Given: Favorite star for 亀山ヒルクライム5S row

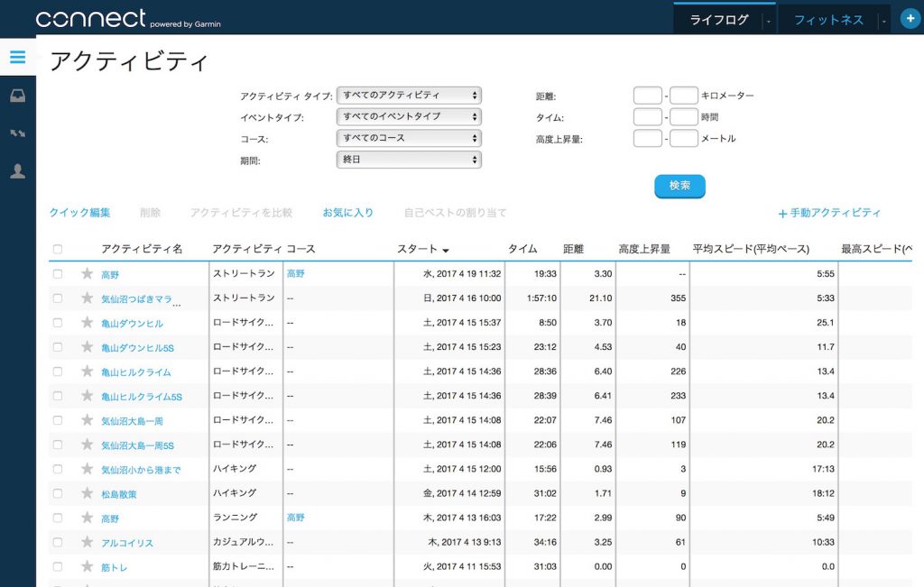Looking at the screenshot, I should [x=88, y=396].
